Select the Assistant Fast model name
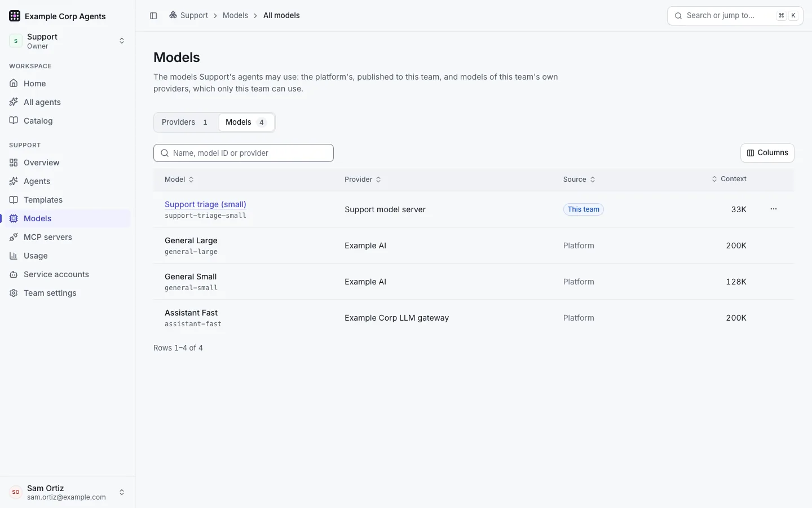Screen dimensions: 812x508 (x=191, y=313)
